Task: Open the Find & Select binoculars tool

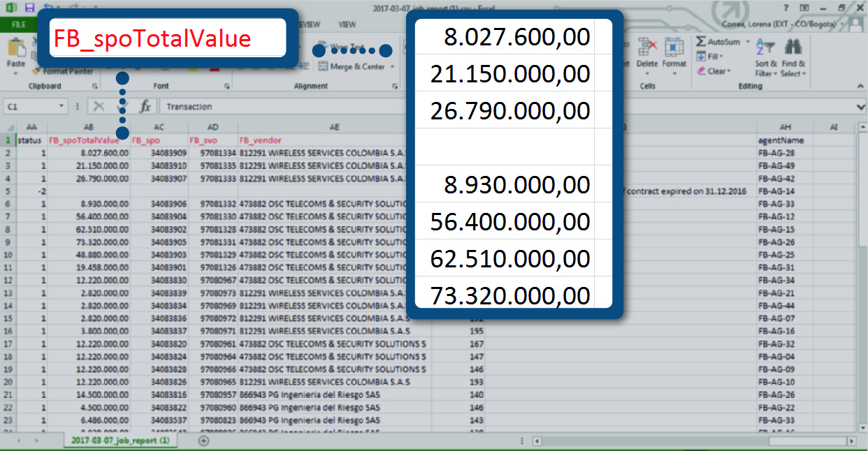Action: click(x=793, y=54)
